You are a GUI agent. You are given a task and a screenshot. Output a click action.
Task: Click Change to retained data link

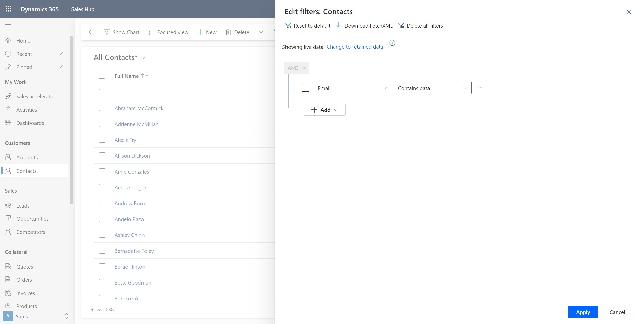[355, 47]
